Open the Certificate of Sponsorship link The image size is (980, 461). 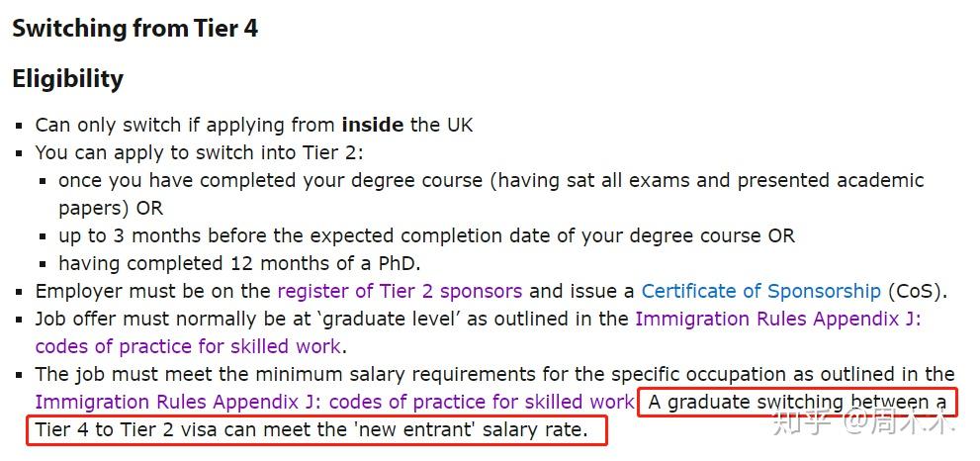(x=760, y=292)
